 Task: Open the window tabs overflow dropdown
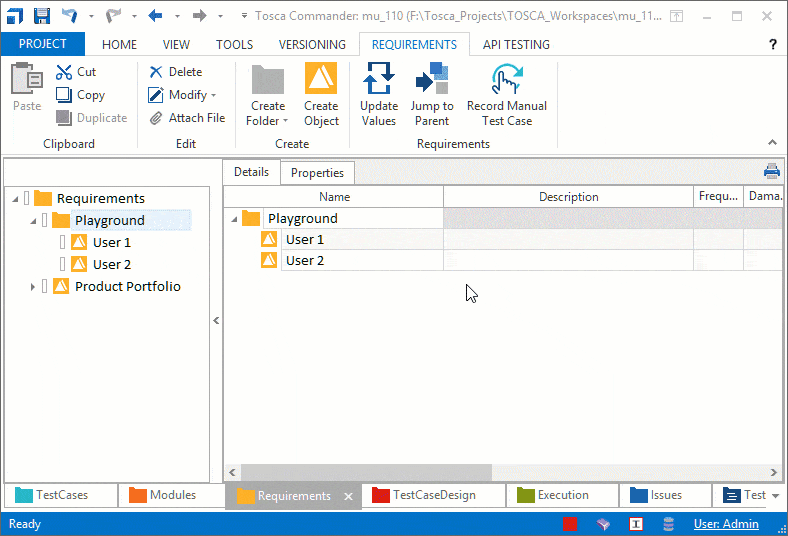[775, 496]
